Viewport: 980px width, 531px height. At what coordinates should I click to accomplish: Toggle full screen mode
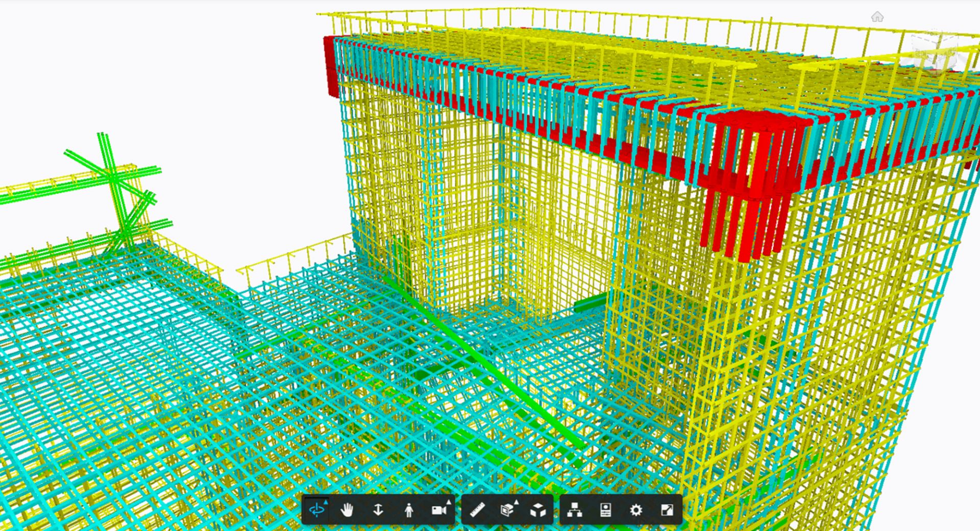(667, 510)
